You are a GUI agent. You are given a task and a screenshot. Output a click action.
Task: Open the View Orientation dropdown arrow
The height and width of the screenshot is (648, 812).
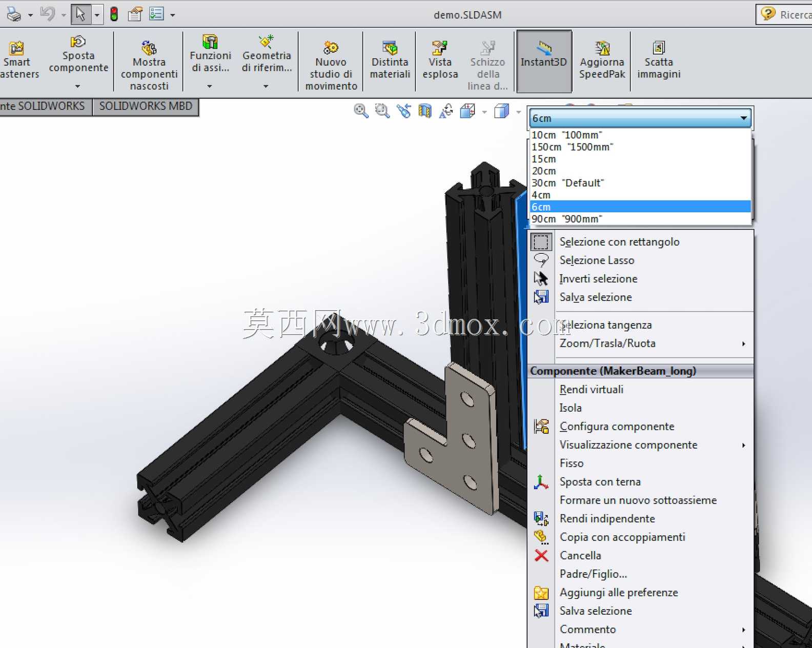click(x=484, y=112)
